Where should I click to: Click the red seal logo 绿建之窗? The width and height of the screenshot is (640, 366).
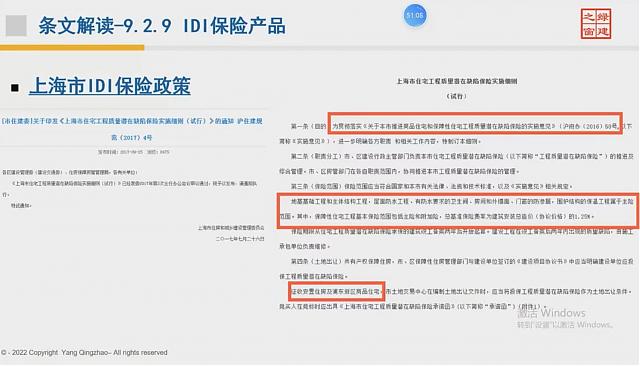click(x=596, y=24)
